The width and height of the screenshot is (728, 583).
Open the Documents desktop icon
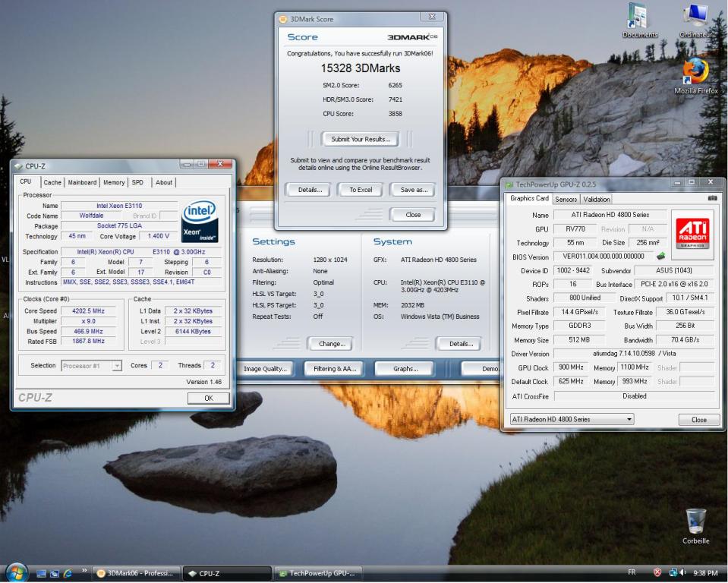(x=640, y=21)
